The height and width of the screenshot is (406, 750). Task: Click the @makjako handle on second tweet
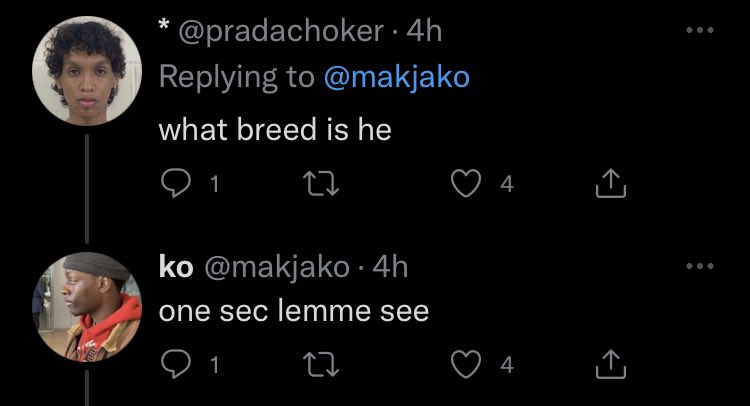point(276,267)
